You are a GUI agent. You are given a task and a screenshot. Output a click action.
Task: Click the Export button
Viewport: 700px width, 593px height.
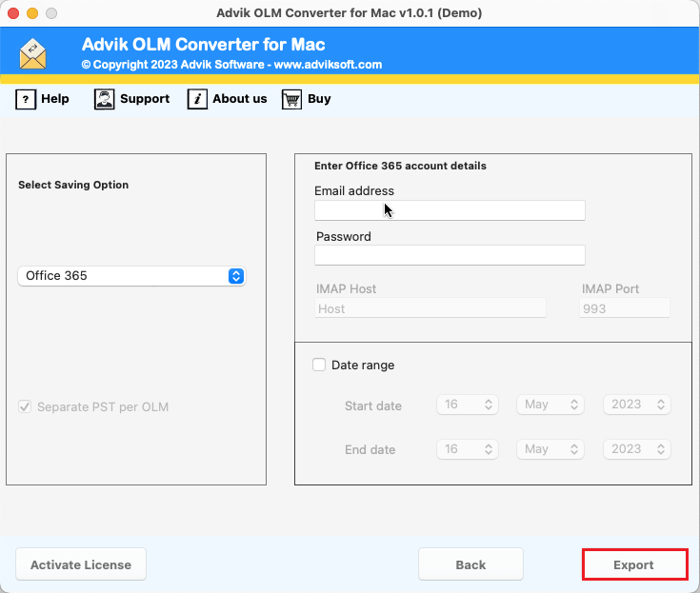[x=634, y=564]
